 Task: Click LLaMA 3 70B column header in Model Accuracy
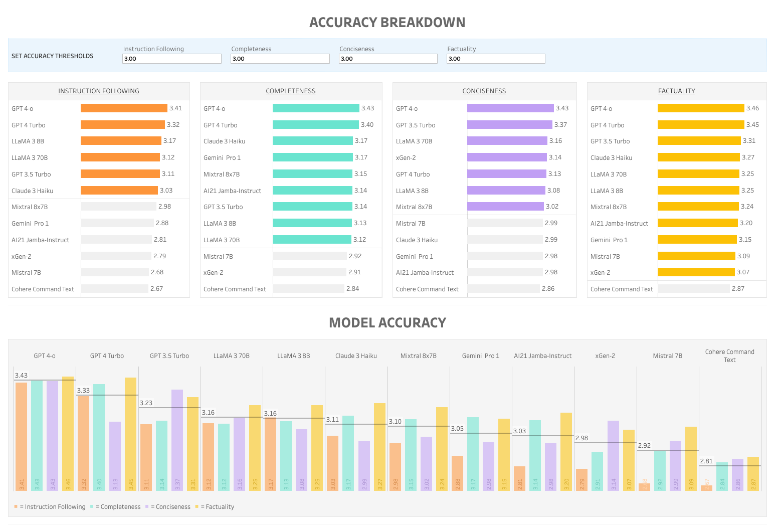tap(232, 356)
